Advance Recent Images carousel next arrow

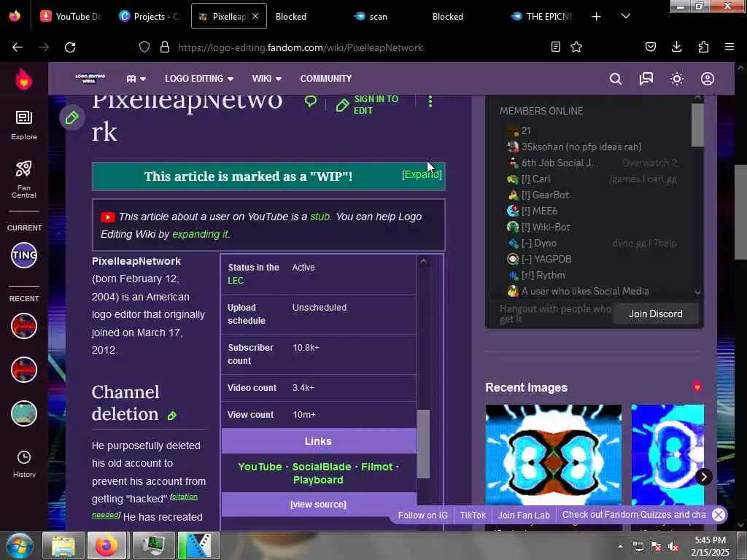(704, 477)
